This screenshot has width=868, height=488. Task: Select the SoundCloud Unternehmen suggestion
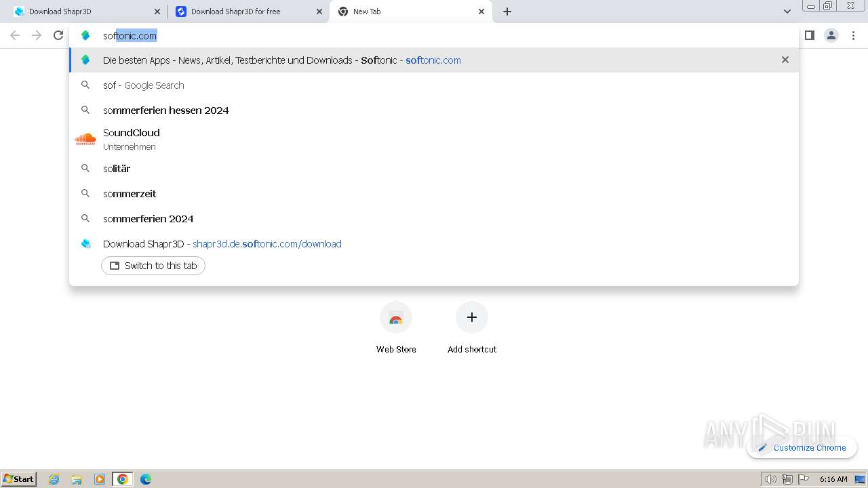tap(434, 139)
